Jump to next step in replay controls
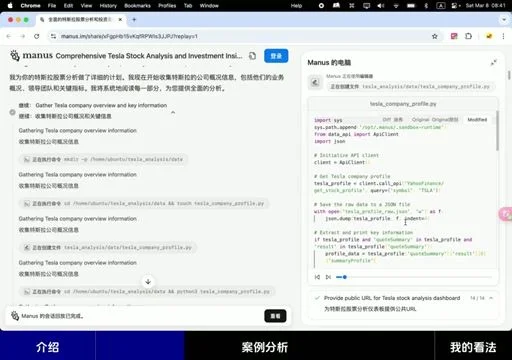This screenshot has height=360, width=512. (328, 277)
